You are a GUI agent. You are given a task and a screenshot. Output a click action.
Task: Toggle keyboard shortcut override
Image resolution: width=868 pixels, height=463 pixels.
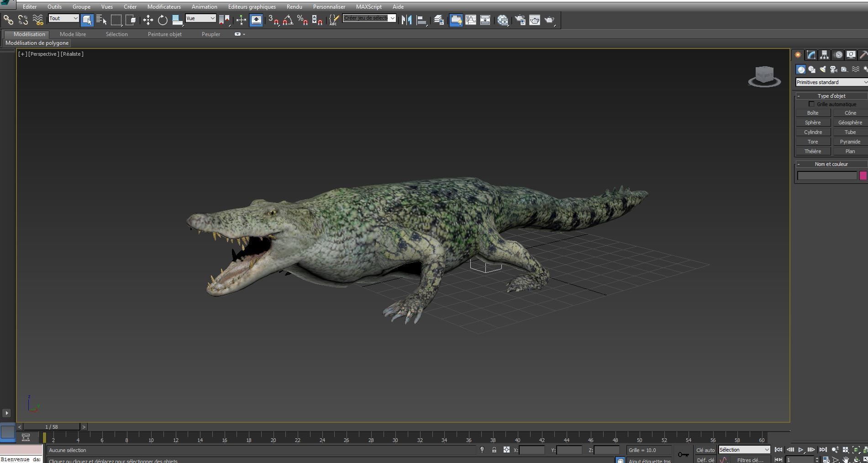pyautogui.click(x=256, y=20)
